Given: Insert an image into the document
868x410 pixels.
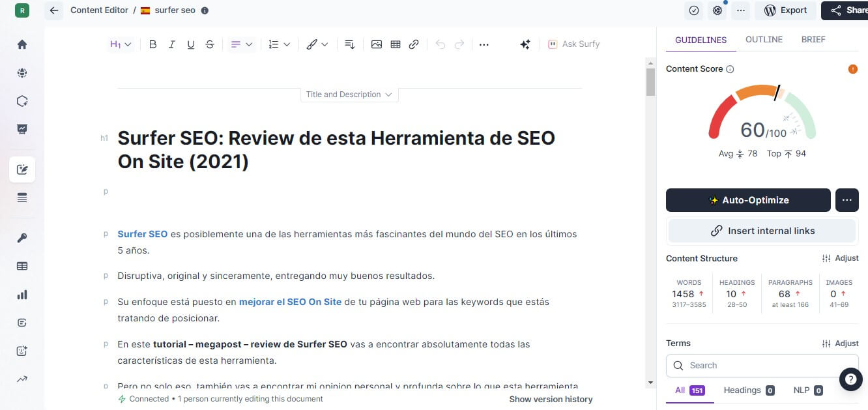Looking at the screenshot, I should click(x=376, y=44).
